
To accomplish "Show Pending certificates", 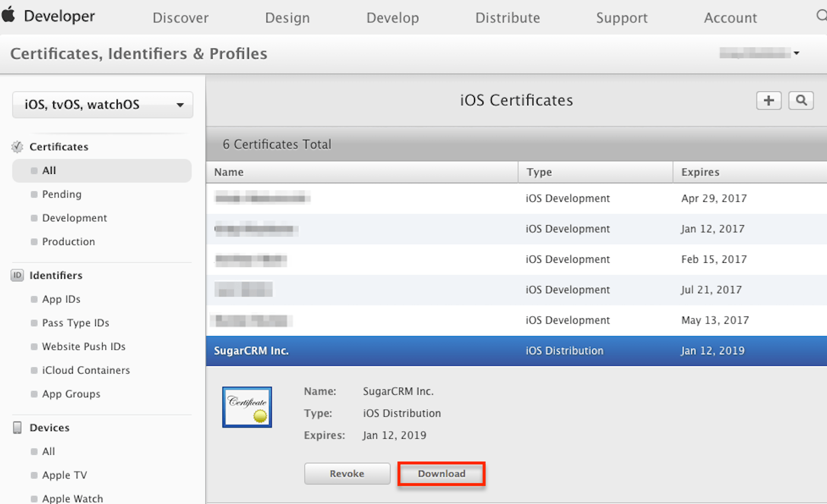I will click(62, 194).
